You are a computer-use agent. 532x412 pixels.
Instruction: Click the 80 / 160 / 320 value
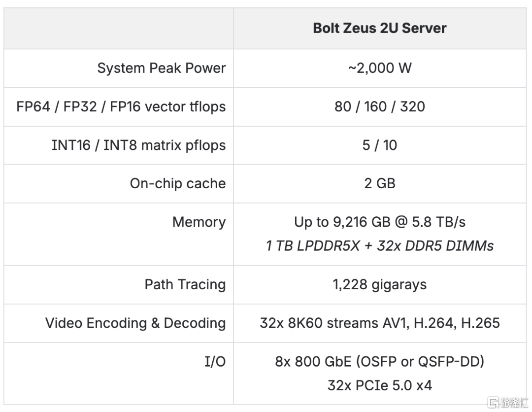coord(379,106)
